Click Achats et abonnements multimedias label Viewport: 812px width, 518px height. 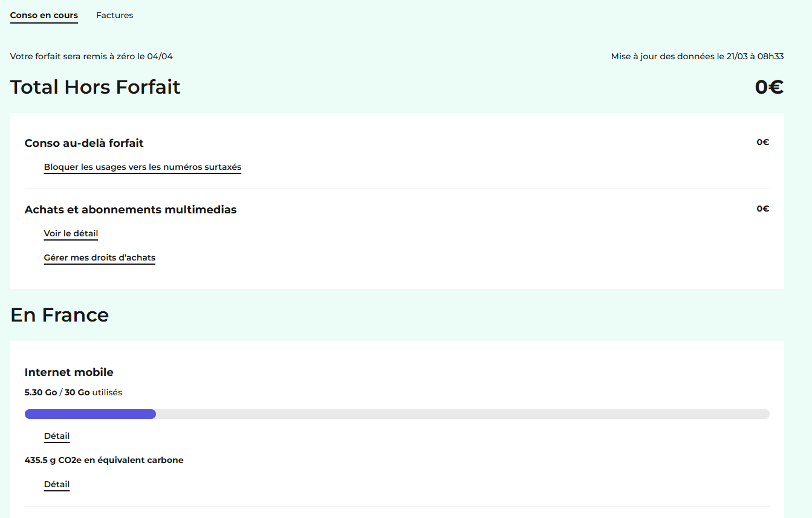(x=131, y=210)
